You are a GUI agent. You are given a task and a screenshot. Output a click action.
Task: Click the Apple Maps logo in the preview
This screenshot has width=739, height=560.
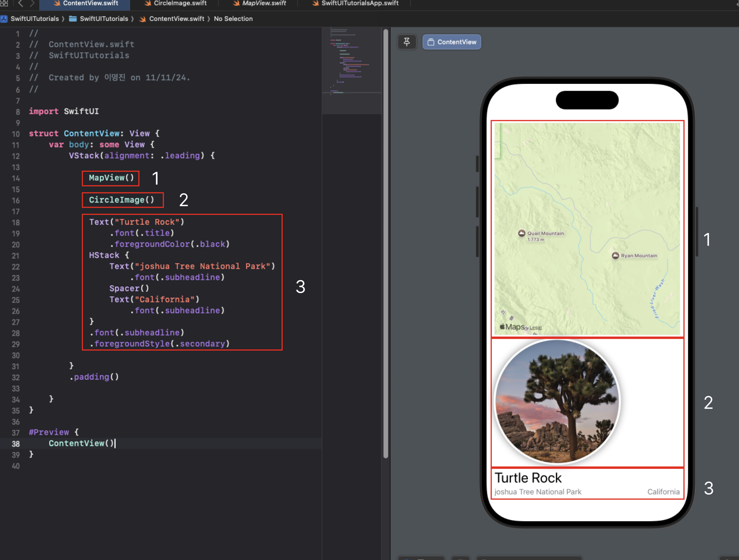(512, 327)
